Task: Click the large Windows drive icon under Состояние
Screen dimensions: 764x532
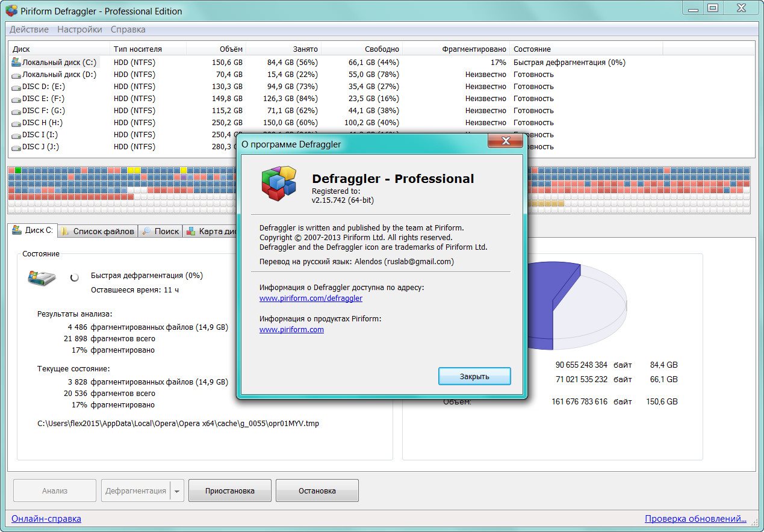Action: point(42,277)
